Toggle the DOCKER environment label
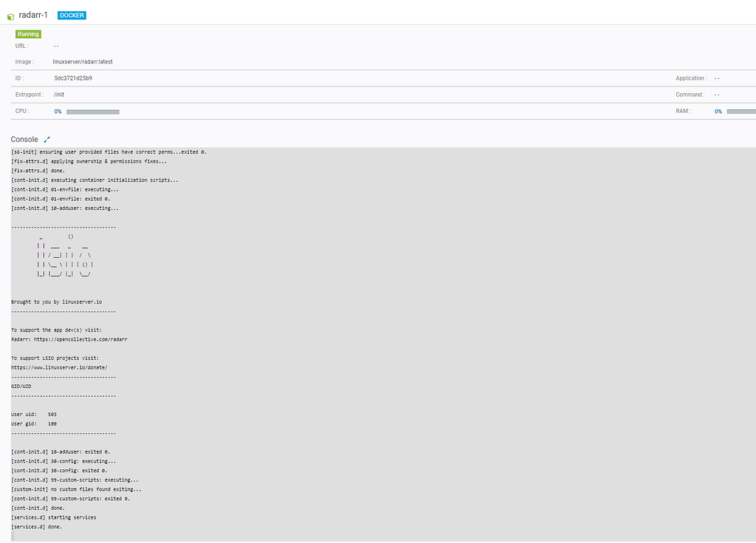 [x=71, y=15]
